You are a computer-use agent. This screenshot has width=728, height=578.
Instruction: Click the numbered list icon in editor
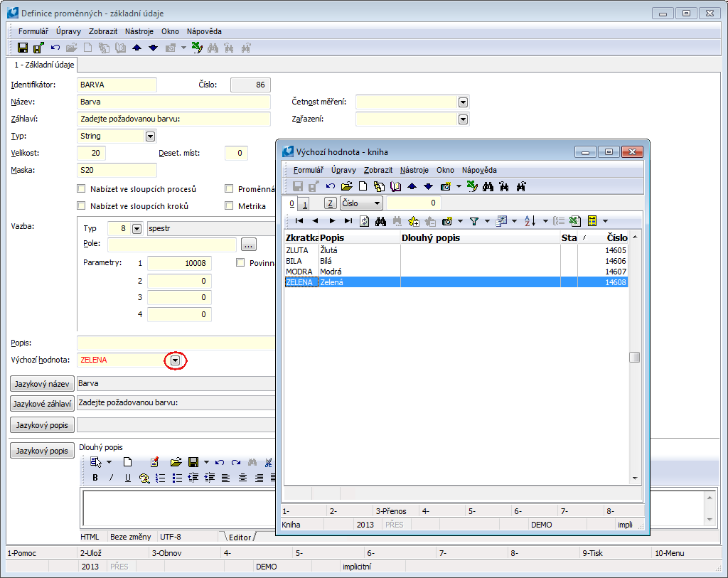click(x=161, y=478)
